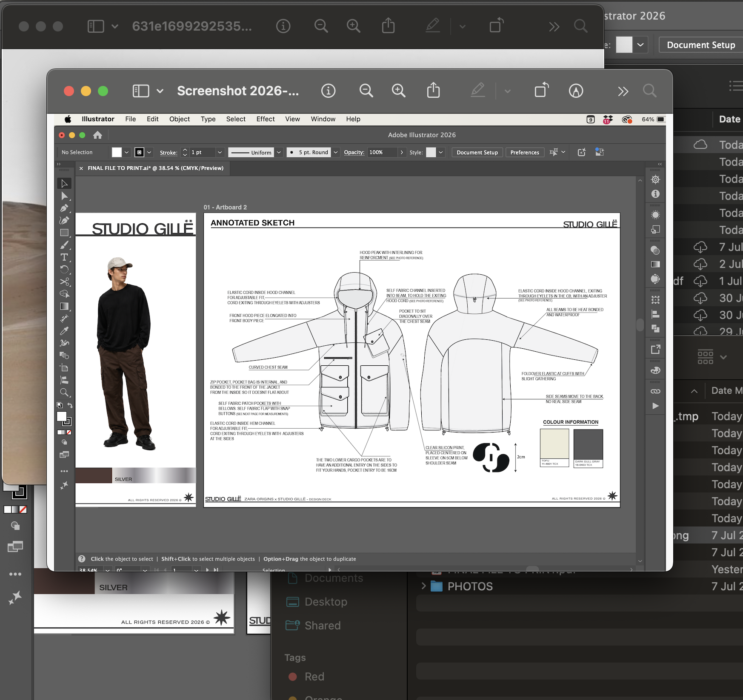Open the Color panel palette icon

click(655, 370)
